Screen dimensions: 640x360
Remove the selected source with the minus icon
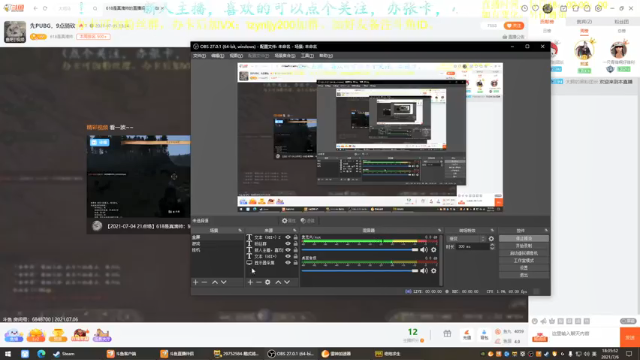(x=259, y=282)
